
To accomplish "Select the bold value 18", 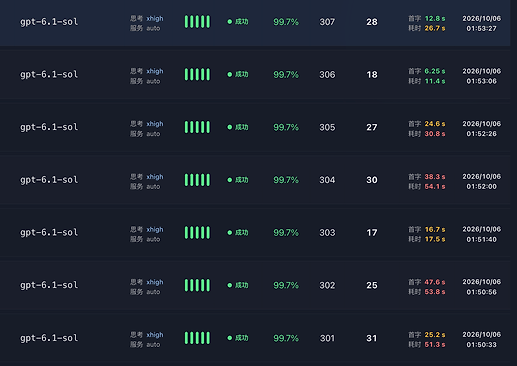I will click(x=372, y=75).
